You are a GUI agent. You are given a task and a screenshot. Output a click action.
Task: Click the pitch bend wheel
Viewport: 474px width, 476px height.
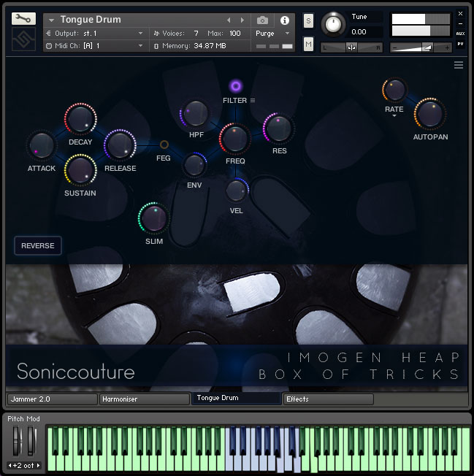17,441
